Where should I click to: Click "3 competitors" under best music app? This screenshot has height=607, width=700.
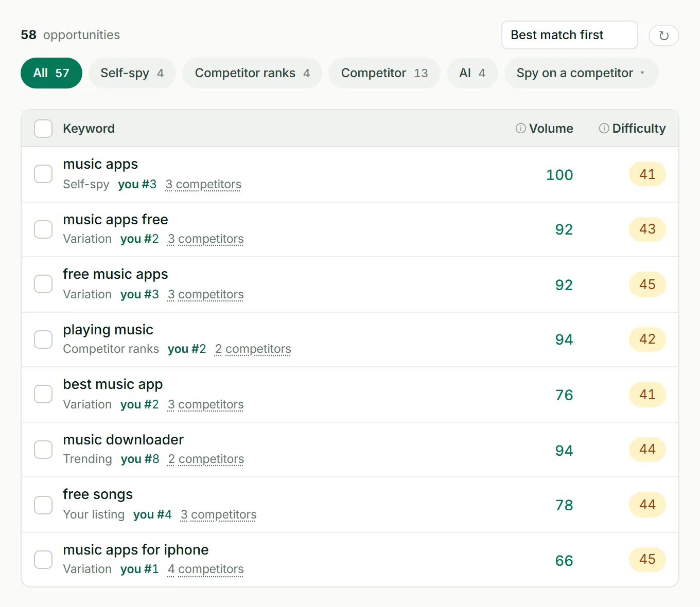coord(205,404)
